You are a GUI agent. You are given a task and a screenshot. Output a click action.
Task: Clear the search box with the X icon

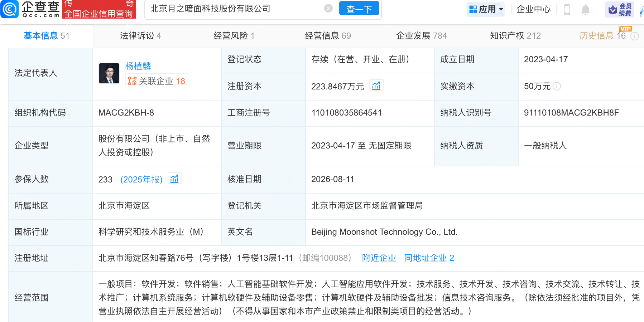[x=328, y=8]
